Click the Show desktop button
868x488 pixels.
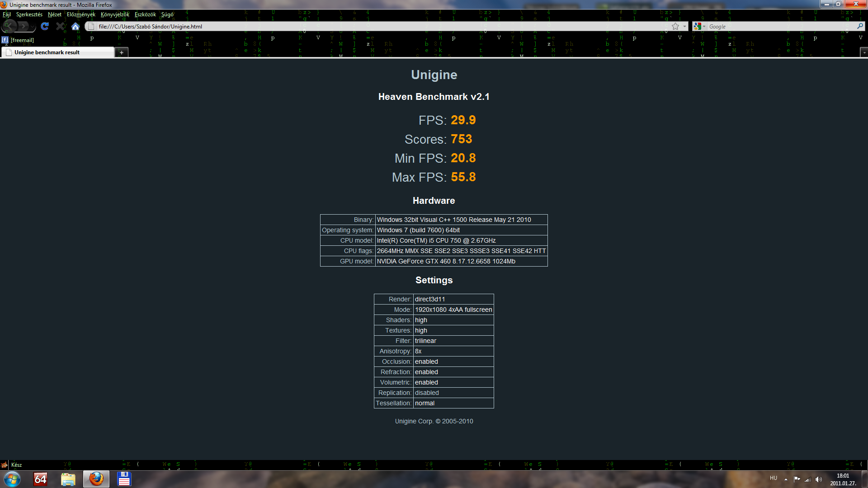point(865,479)
